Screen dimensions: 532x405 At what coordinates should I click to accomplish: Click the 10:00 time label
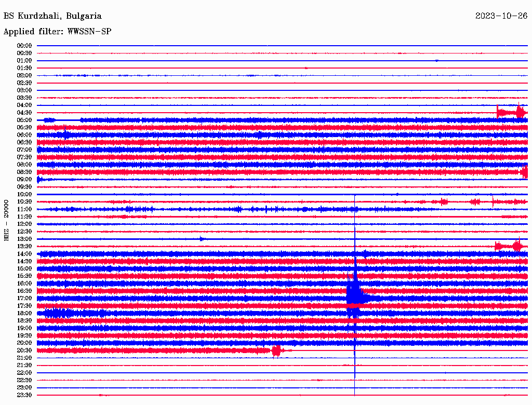click(24, 194)
